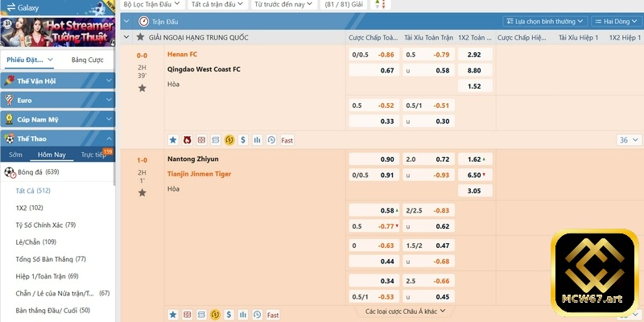Favorite the Giải Ngoại Hạng Trung Quốc league star
This screenshot has height=322, width=644.
click(x=141, y=38)
